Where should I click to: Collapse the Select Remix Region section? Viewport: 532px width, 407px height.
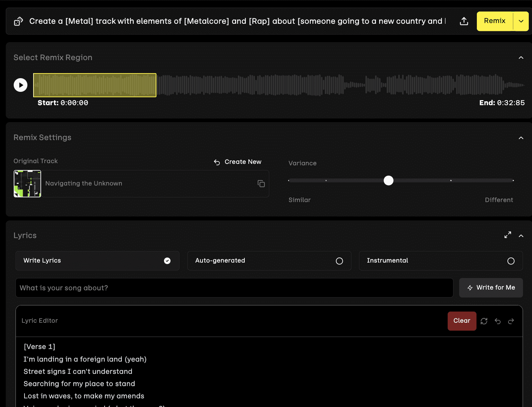521,58
